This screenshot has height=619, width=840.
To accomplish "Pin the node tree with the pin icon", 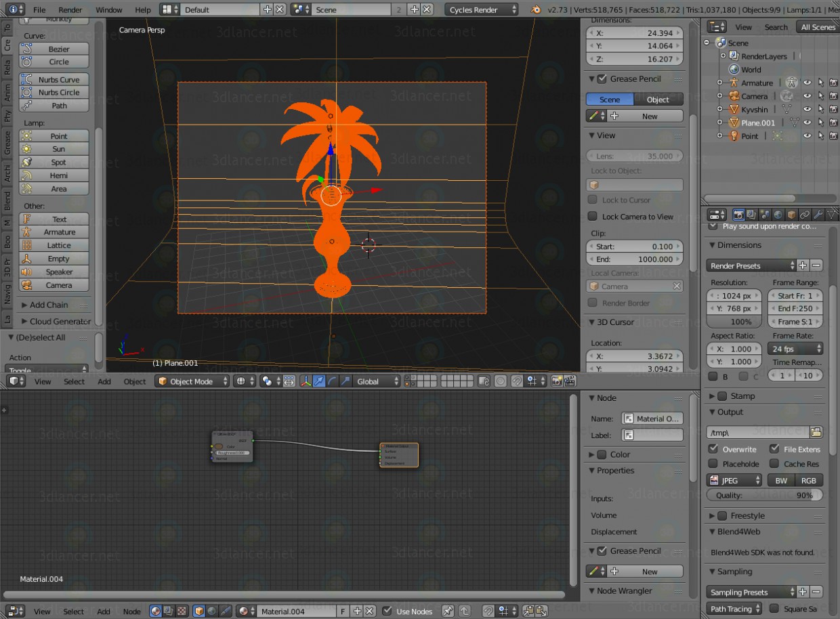I will (448, 611).
